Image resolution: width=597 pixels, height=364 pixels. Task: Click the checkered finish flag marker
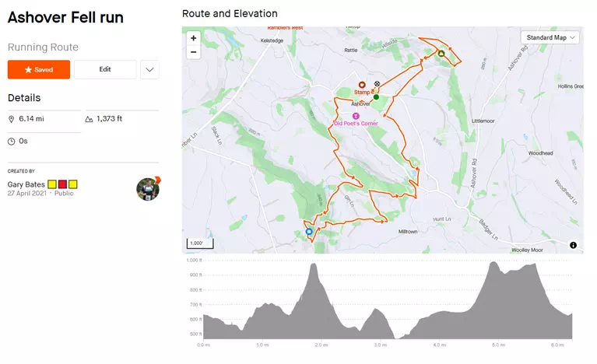378,84
